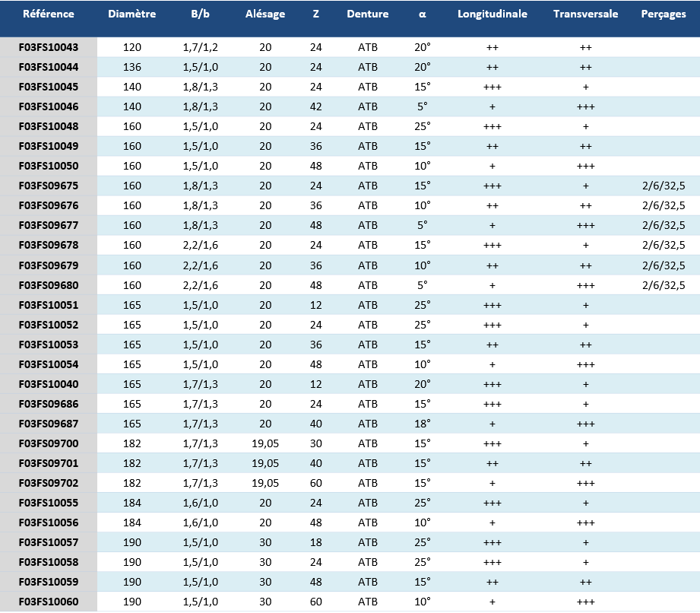
Task: Select the Référence column header
Action: coord(48,14)
